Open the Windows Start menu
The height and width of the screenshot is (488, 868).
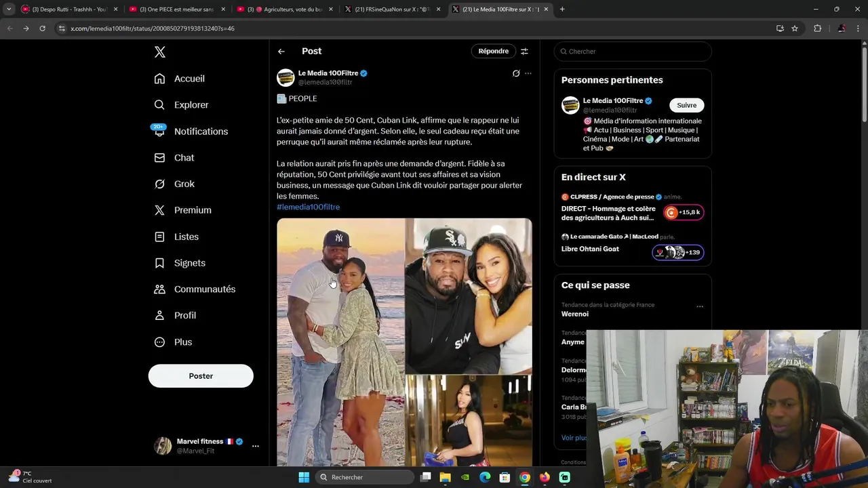click(x=304, y=477)
